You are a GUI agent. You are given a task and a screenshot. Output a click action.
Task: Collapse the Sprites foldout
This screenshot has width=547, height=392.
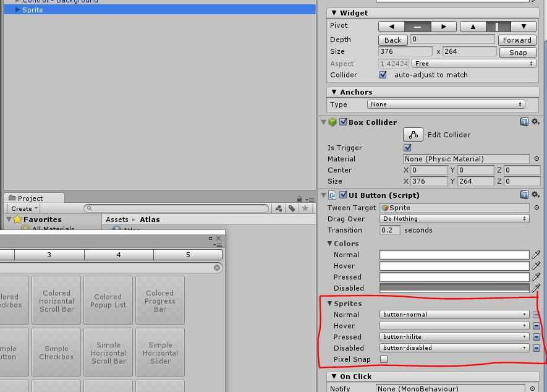(x=329, y=304)
